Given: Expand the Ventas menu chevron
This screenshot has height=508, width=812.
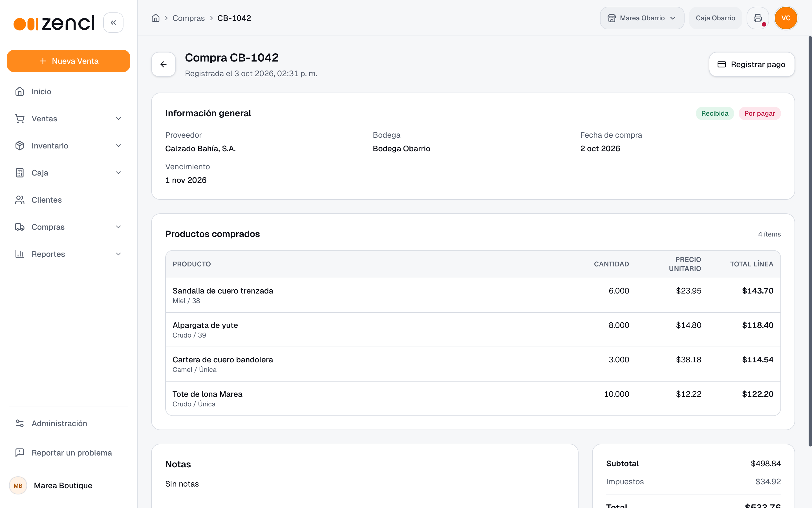Looking at the screenshot, I should 118,119.
